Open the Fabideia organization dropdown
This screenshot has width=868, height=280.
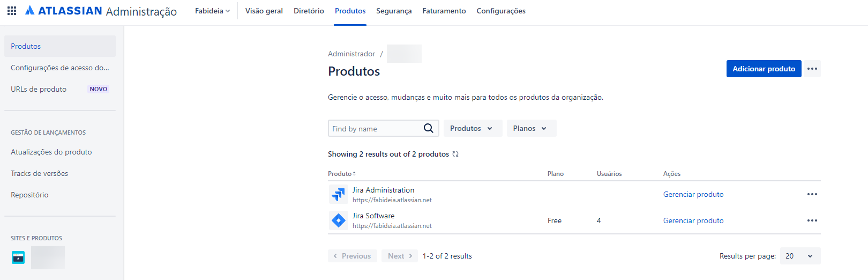click(x=212, y=11)
